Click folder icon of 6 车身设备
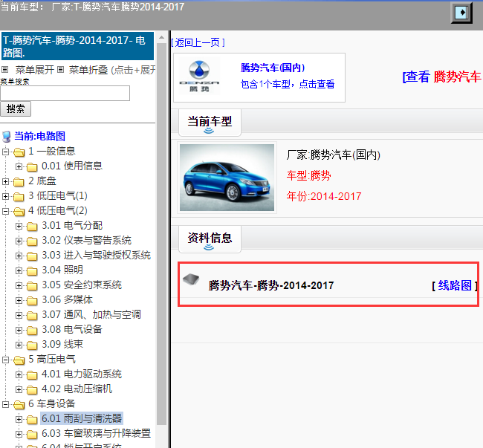The image size is (483, 448). [x=19, y=405]
